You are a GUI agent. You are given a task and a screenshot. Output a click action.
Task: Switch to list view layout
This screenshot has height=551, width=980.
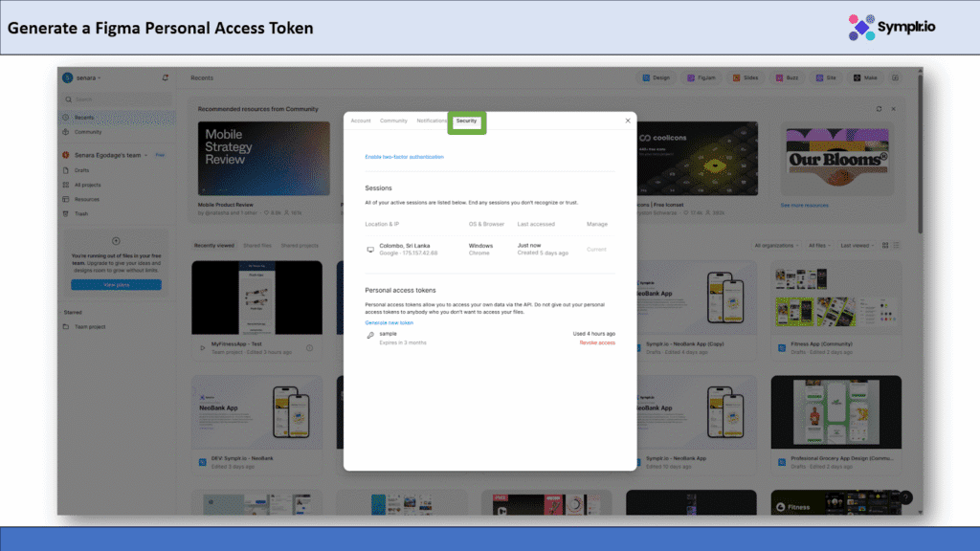pos(897,246)
